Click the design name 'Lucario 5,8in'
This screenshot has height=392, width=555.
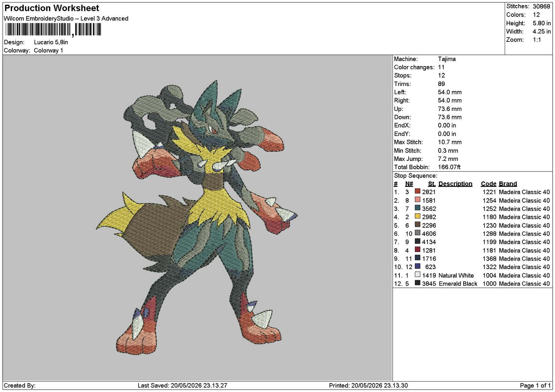(51, 42)
